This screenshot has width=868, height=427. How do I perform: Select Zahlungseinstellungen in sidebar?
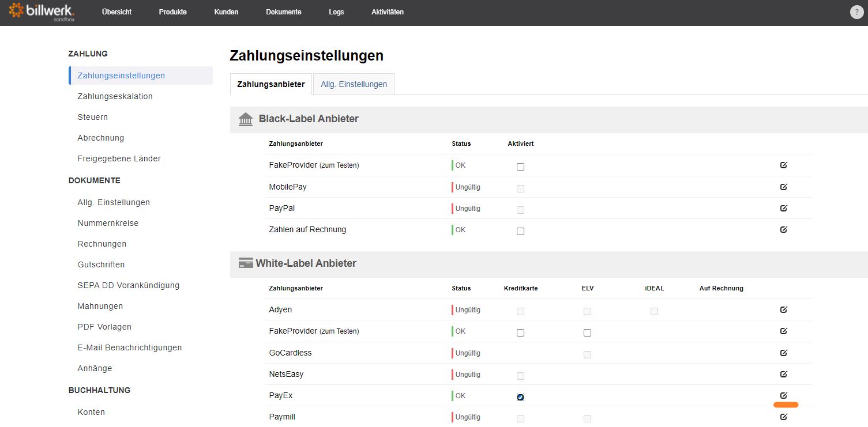141,75
